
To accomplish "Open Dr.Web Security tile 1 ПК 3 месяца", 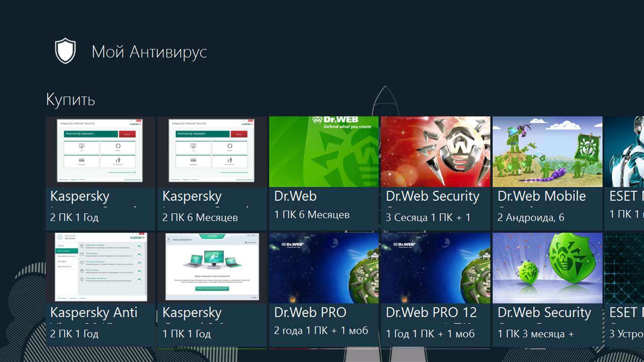I will coord(547,290).
